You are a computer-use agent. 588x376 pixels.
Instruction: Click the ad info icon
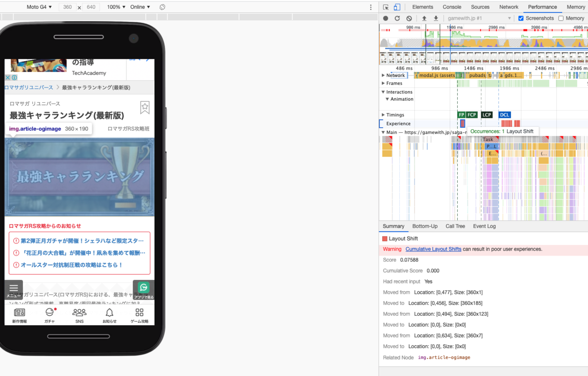(x=14, y=77)
